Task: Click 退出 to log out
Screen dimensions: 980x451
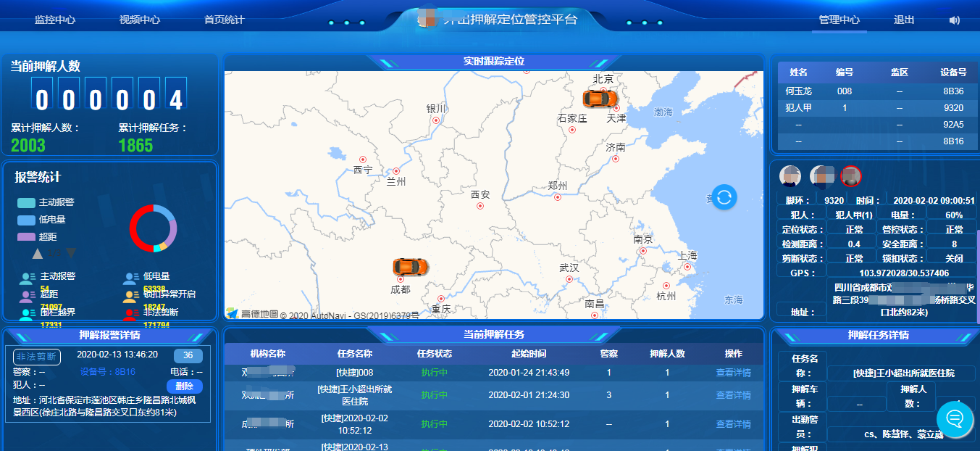Action: point(904,20)
